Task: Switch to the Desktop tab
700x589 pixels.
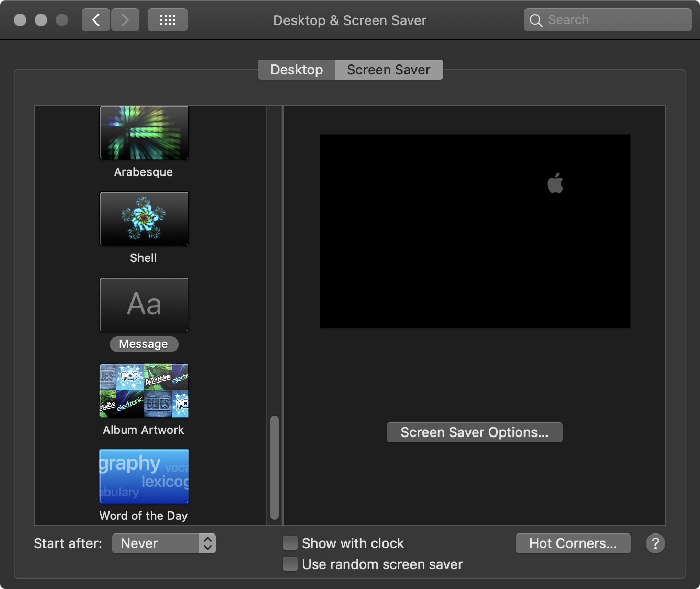Action: point(297,70)
